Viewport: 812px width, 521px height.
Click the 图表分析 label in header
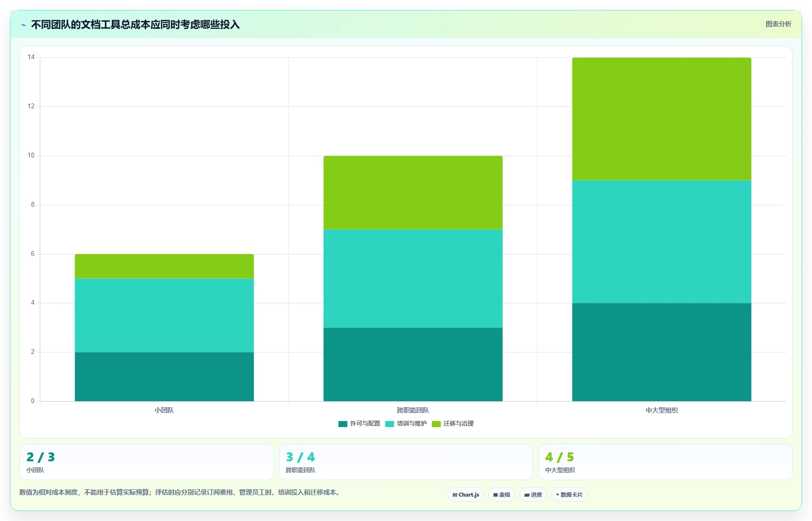coord(778,24)
